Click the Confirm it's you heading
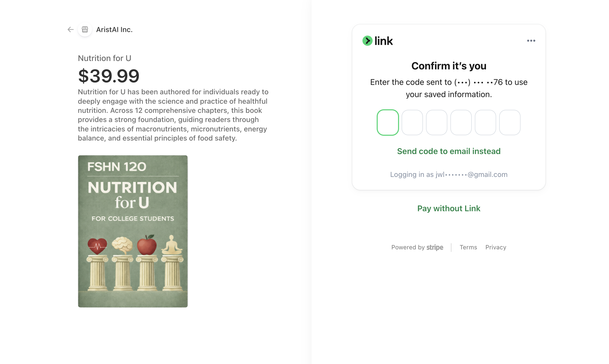Viewport: 609px width, 364px height. 449,66
